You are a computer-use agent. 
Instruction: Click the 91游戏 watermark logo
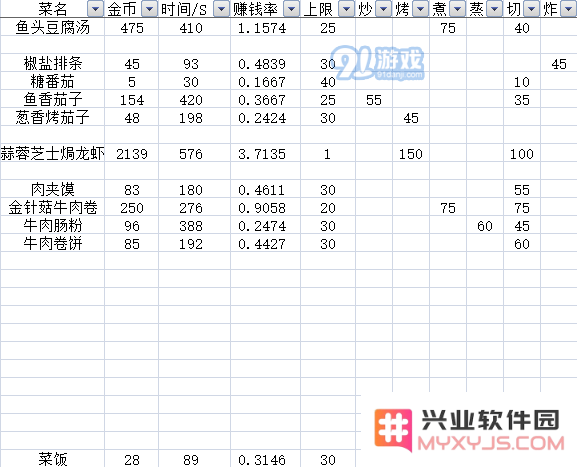[x=380, y=63]
